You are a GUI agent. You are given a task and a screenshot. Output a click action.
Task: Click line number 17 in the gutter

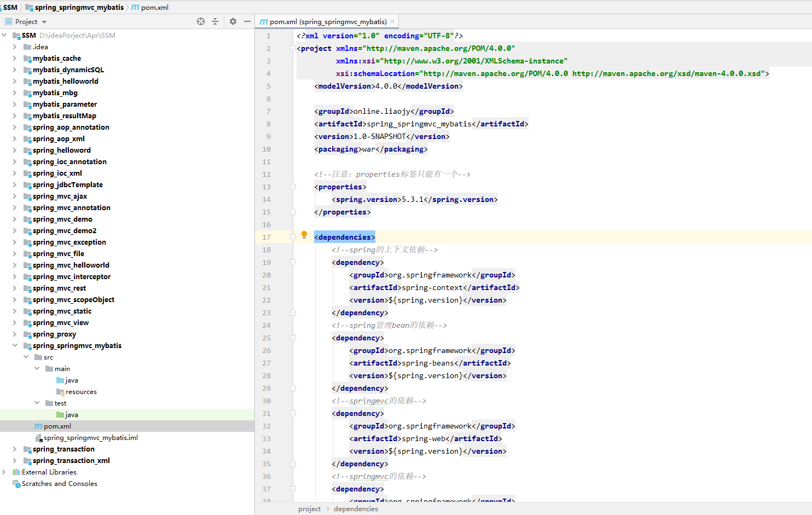coord(266,237)
